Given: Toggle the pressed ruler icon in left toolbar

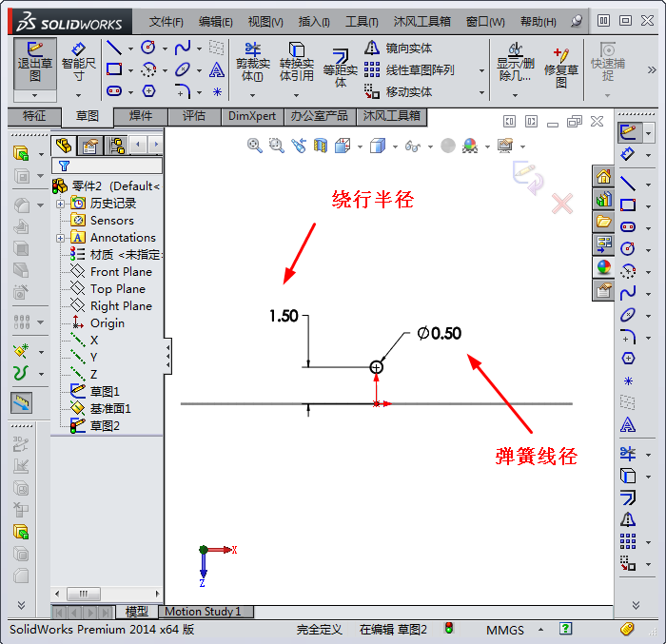Looking at the screenshot, I should (x=22, y=402).
